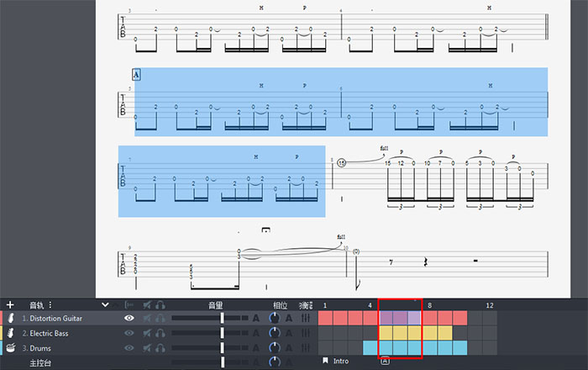The image size is (588, 370).
Task: Click the Distortion Guitar instrument icon
Action: pyautogui.click(x=11, y=319)
